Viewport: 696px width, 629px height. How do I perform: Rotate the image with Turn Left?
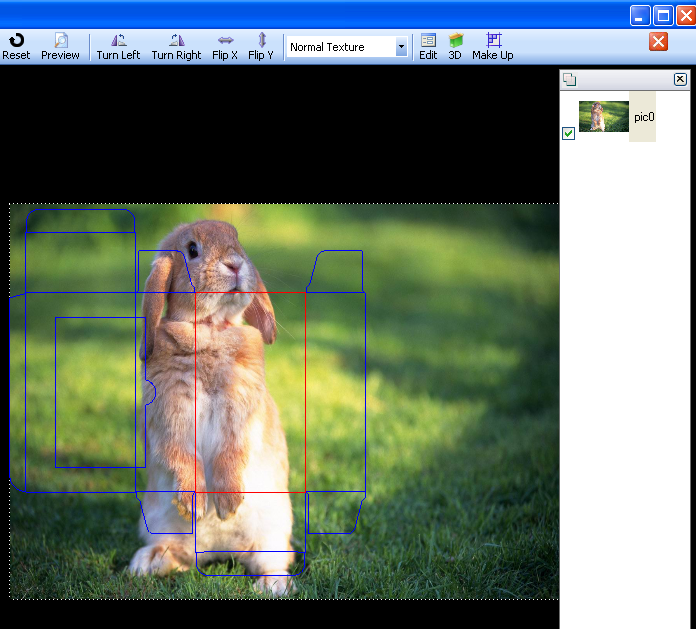(x=118, y=46)
